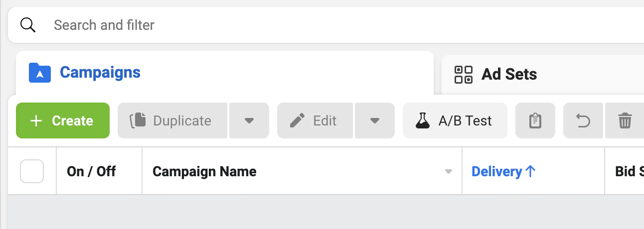Screen dimensions: 644x229
Task: Open the Edit dropdown arrow
Action: coord(375,120)
